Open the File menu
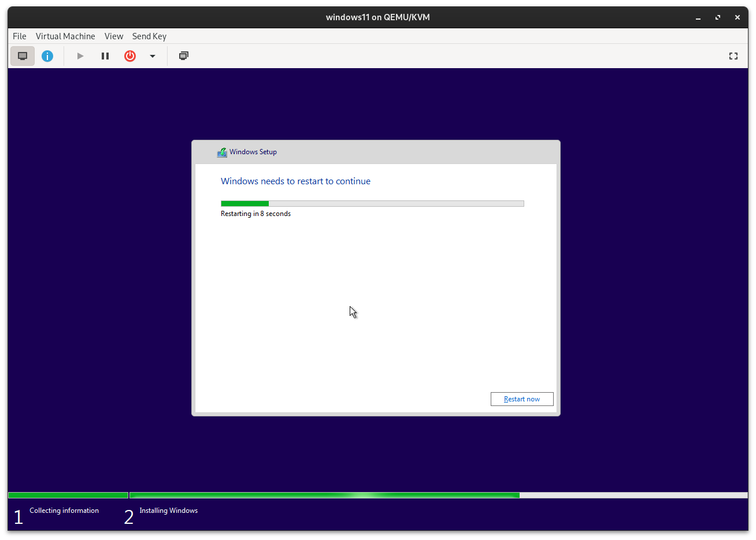The image size is (756, 540). pyautogui.click(x=20, y=36)
